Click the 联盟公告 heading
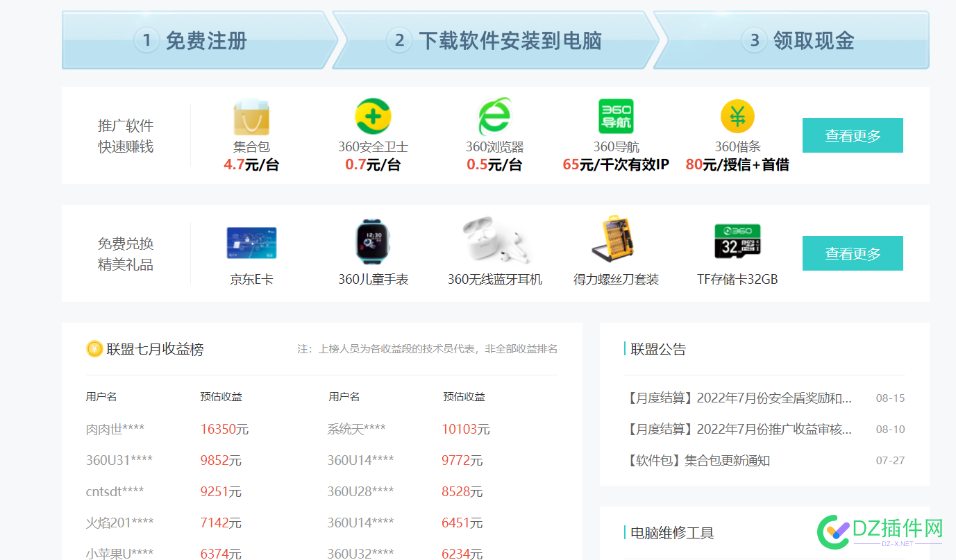 [x=658, y=349]
